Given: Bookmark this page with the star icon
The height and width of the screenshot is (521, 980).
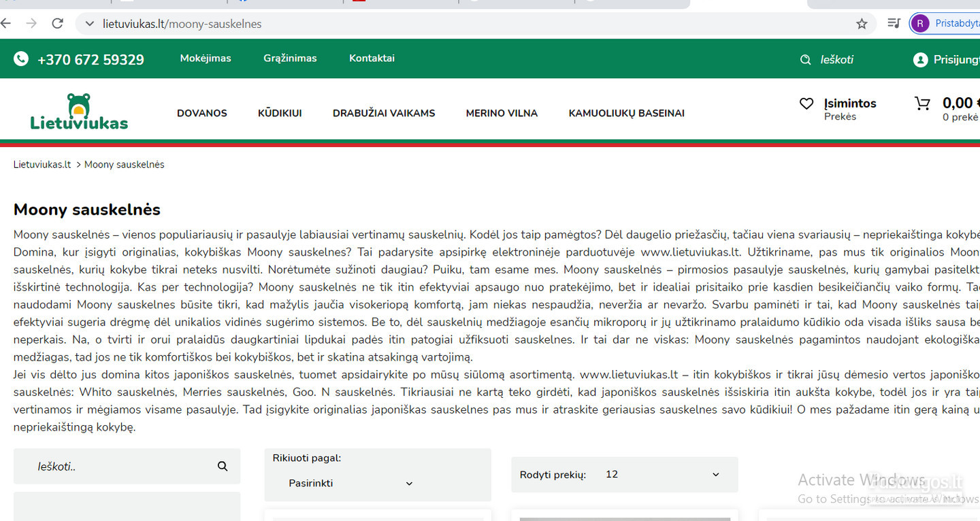Looking at the screenshot, I should [x=862, y=24].
